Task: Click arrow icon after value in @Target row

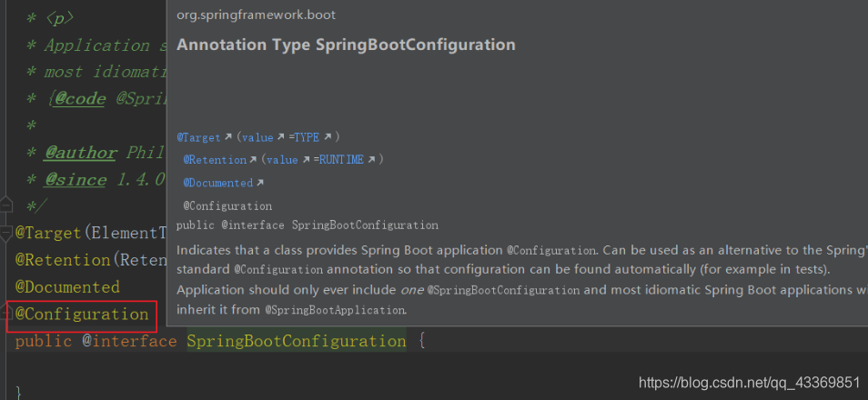Action: 280,137
